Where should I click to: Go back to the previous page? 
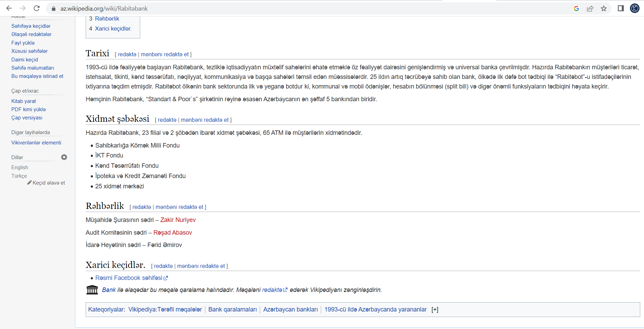click(x=9, y=8)
